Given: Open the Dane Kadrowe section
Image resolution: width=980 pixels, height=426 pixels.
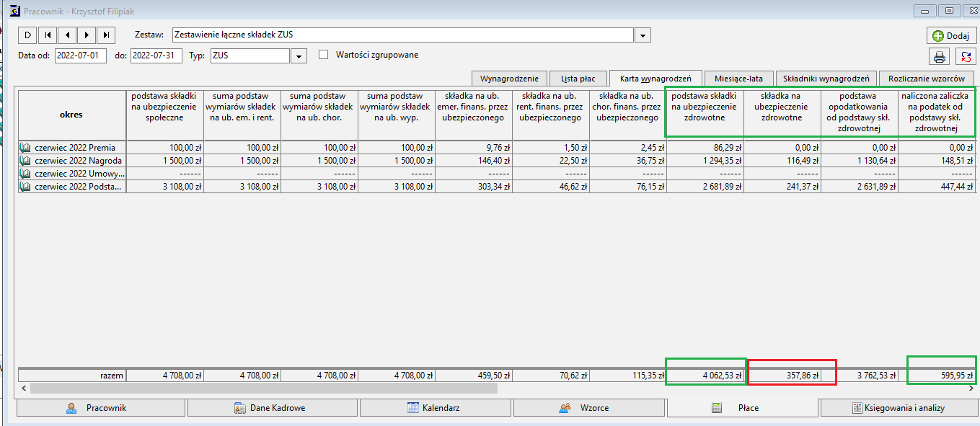Looking at the screenshot, I should pyautogui.click(x=272, y=407).
